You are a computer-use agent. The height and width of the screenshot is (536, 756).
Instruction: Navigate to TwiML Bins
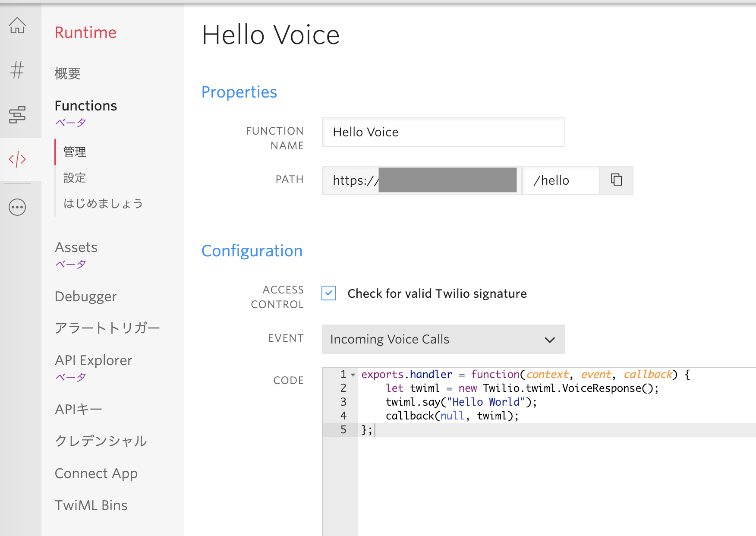(x=91, y=505)
